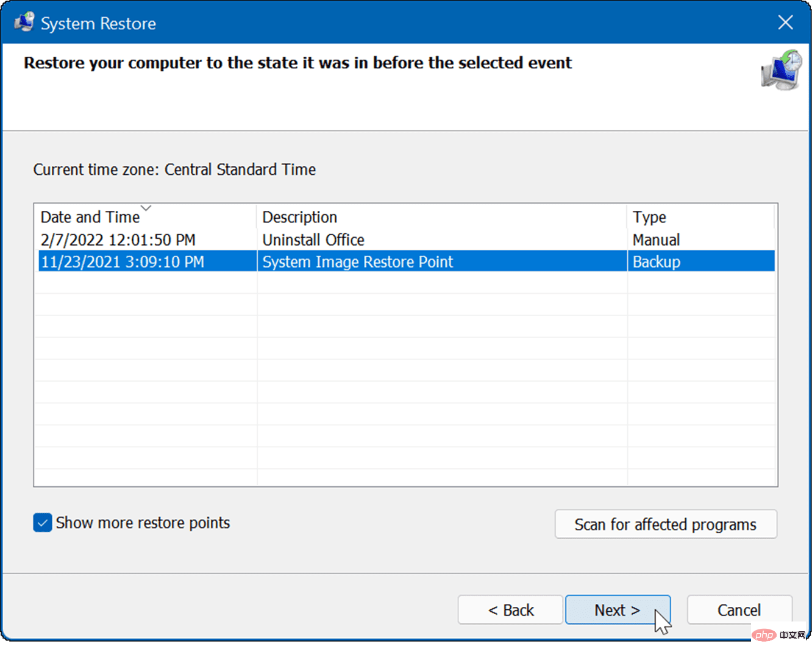Click the Type column header

[700, 217]
